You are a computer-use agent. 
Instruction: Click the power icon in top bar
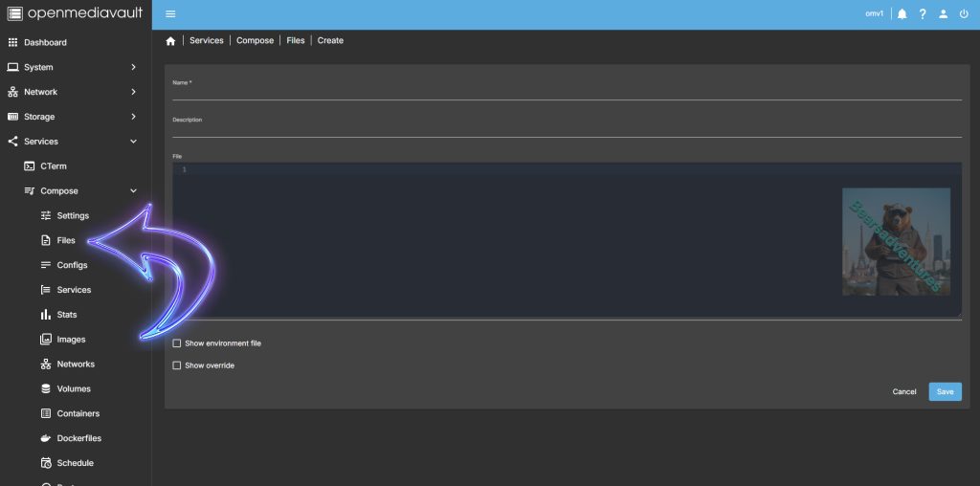coord(963,14)
